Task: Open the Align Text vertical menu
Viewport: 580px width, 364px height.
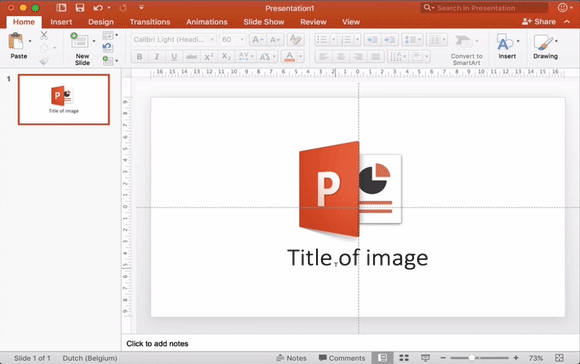Action: coord(420,57)
